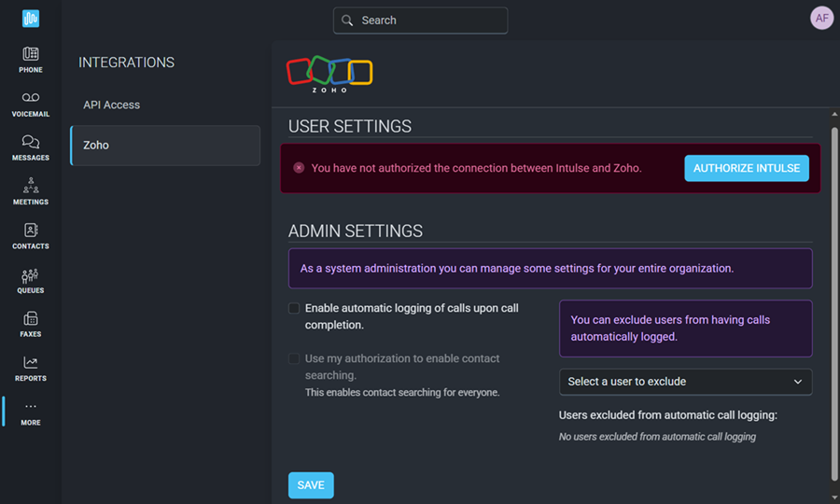Go to the Voicemail icon
The width and height of the screenshot is (840, 504).
(x=31, y=98)
